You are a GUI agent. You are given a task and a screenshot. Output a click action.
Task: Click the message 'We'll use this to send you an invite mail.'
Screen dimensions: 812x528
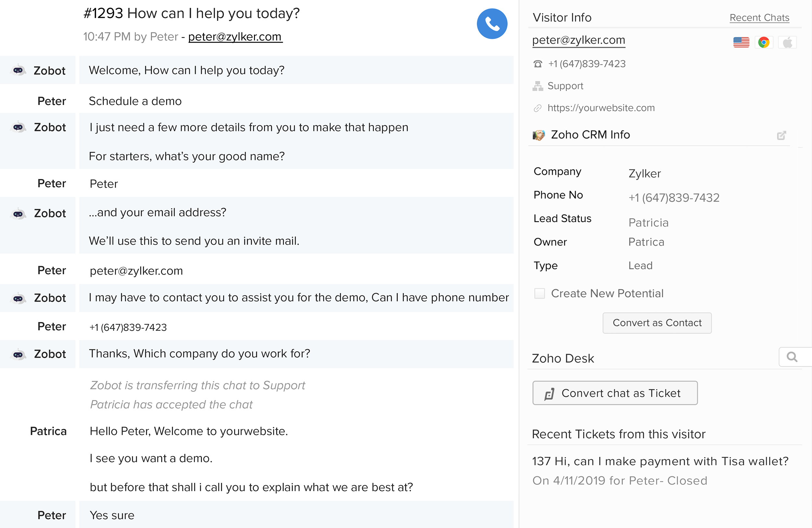[194, 241]
